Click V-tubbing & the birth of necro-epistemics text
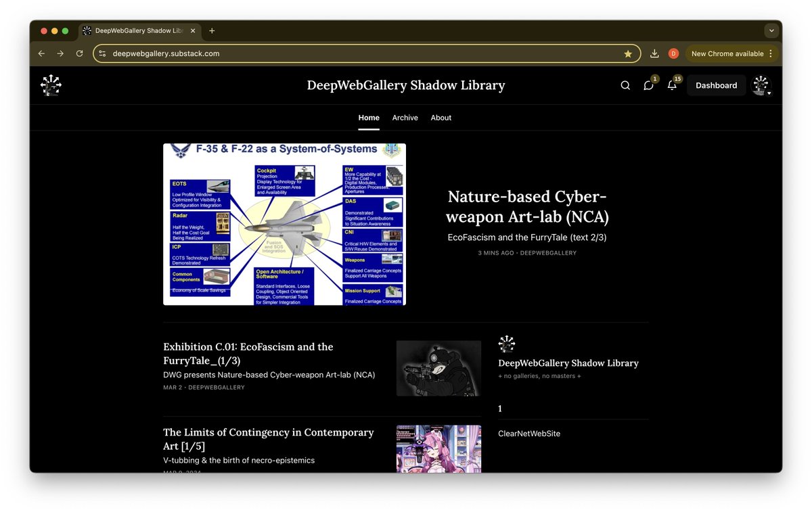 coord(239,461)
